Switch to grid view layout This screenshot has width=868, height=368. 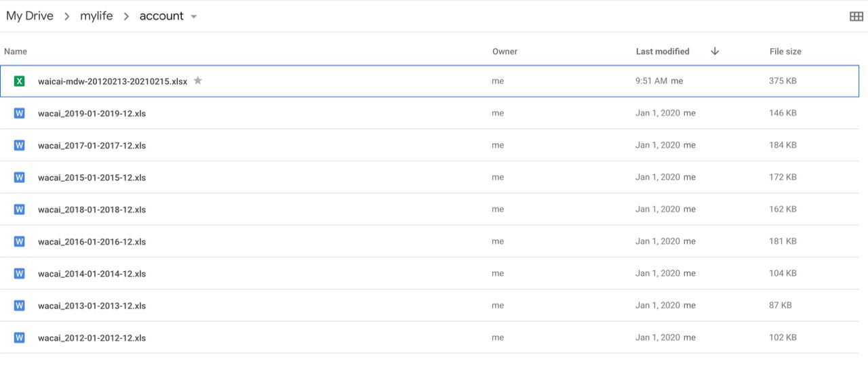point(856,16)
